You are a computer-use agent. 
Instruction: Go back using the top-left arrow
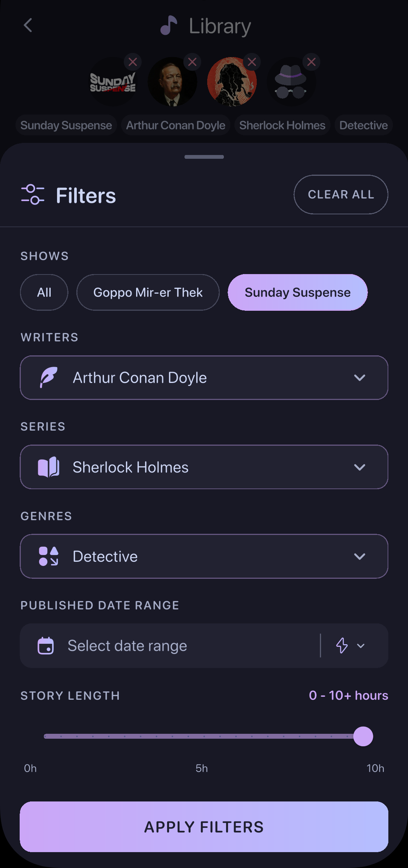(x=28, y=26)
